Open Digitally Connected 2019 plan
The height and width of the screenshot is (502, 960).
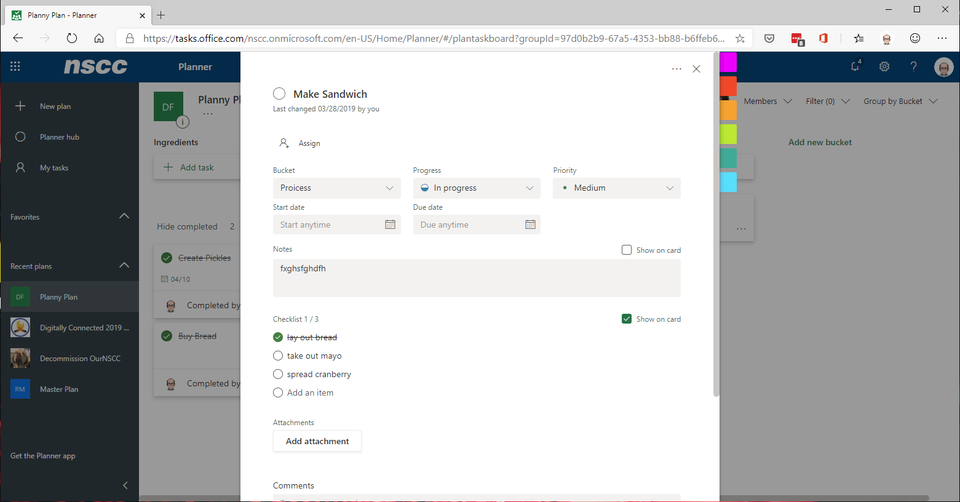coord(69,328)
